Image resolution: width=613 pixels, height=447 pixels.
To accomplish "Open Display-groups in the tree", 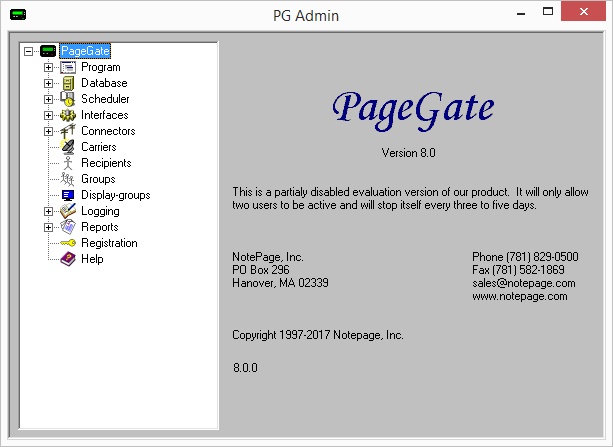I will [x=116, y=195].
